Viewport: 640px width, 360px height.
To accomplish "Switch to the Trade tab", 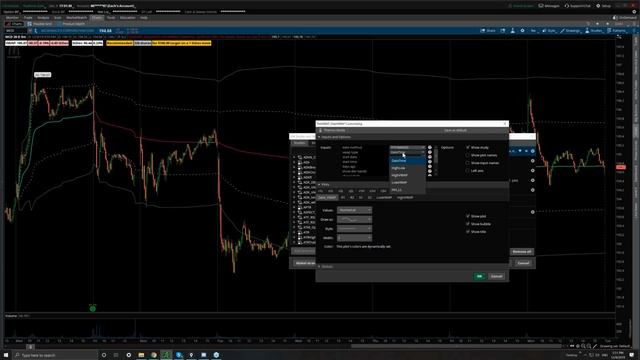I will [x=28, y=18].
